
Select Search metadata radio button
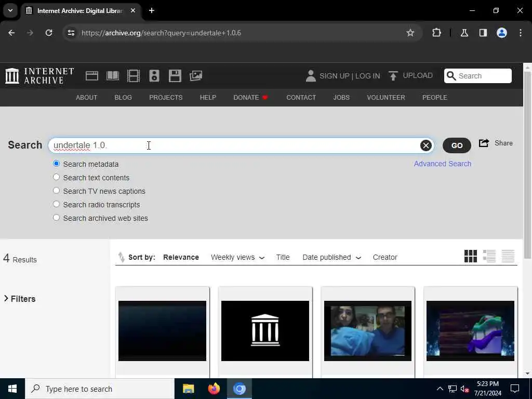click(x=56, y=164)
